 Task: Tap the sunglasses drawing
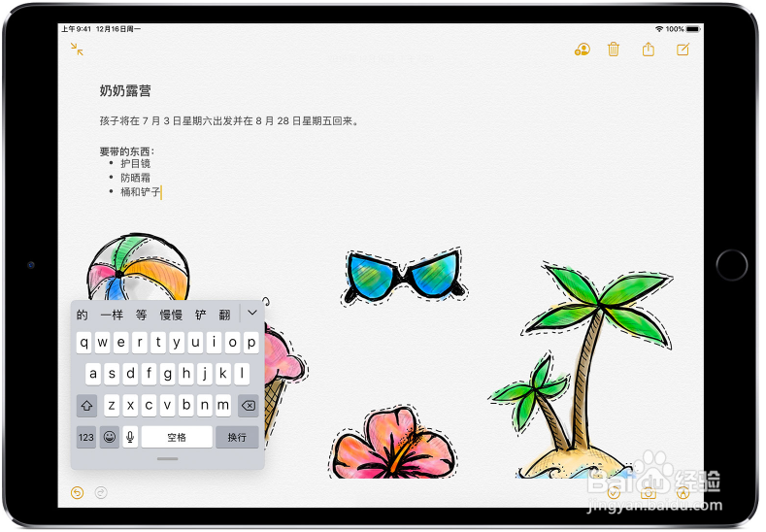[404, 277]
